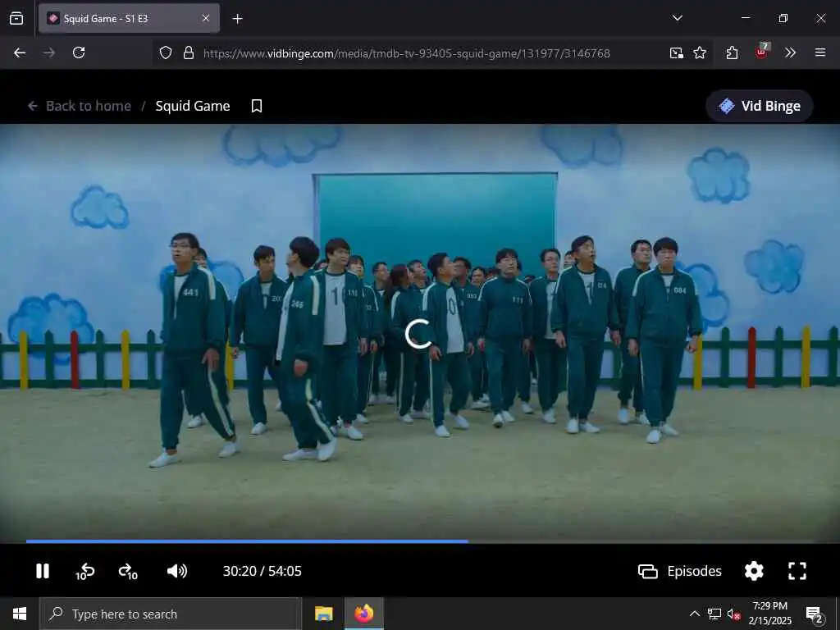Toggle picture-in-picture icon in address bar

677,52
